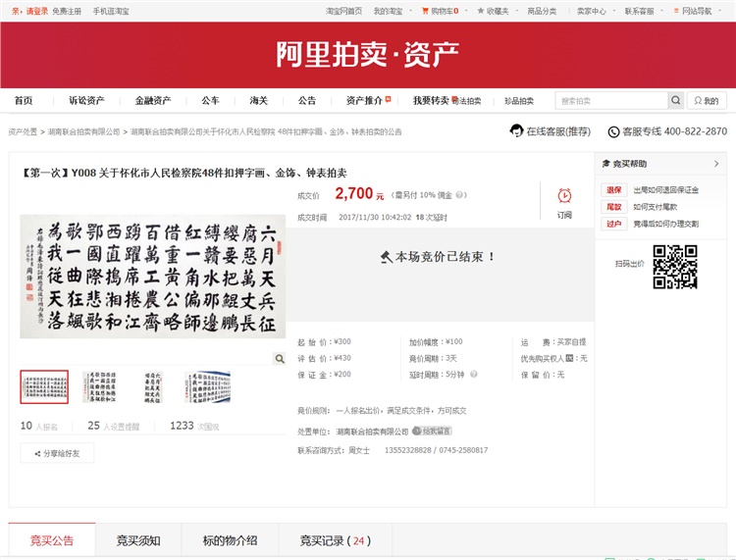Screen dimensions: 736x560
Task: Click the QR code for bidding
Action: coord(675,267)
